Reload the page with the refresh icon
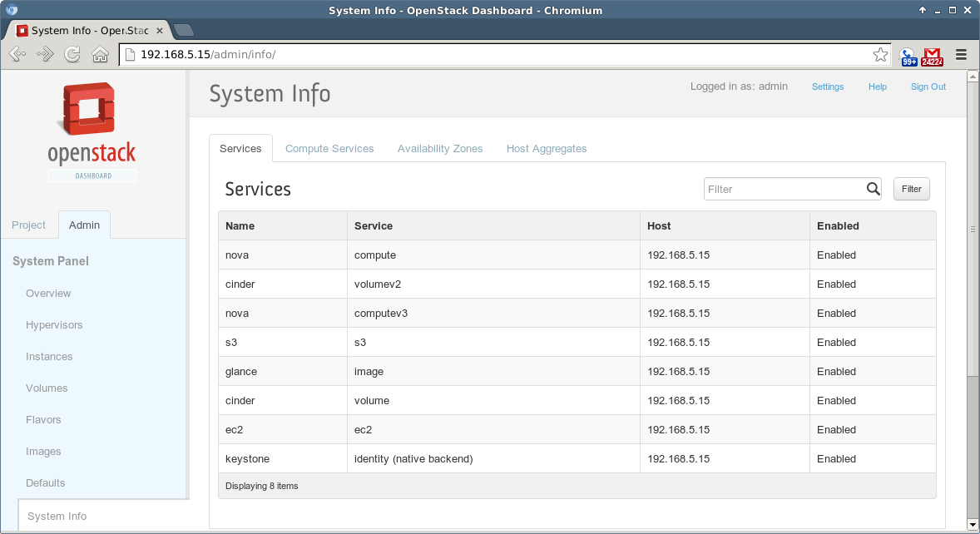The height and width of the screenshot is (534, 980). 72,55
